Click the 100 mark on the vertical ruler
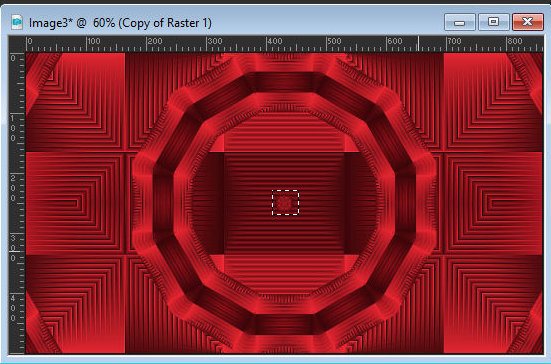 pyautogui.click(x=13, y=128)
